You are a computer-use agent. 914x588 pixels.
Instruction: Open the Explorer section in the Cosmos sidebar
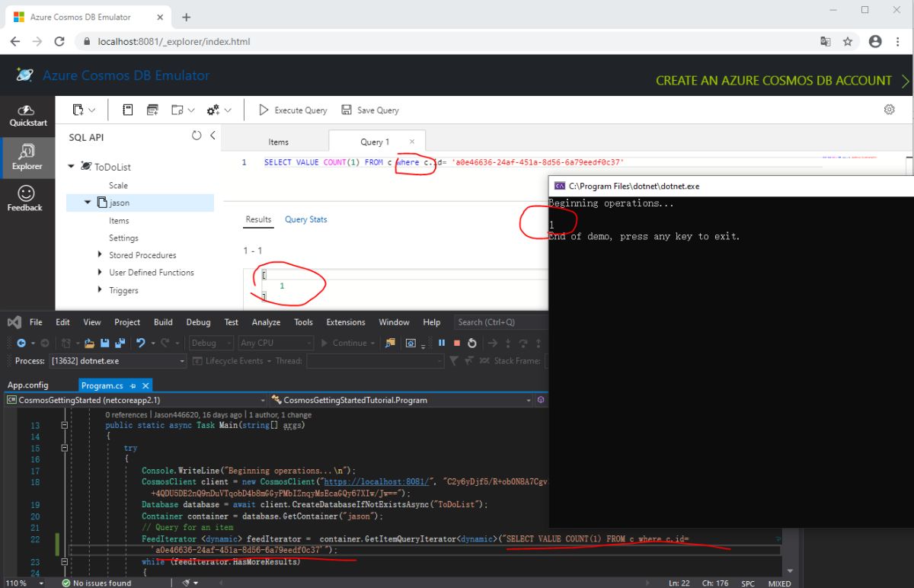27,158
